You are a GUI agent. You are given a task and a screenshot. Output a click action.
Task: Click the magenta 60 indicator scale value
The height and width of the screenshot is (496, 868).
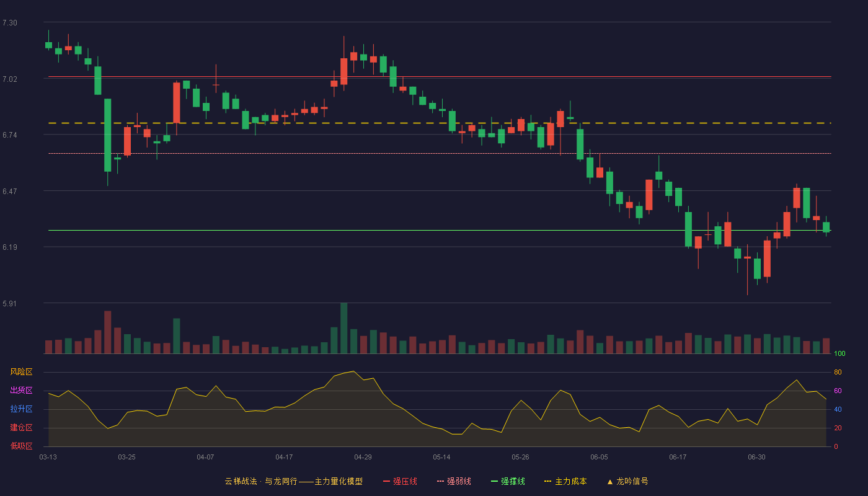pyautogui.click(x=838, y=391)
